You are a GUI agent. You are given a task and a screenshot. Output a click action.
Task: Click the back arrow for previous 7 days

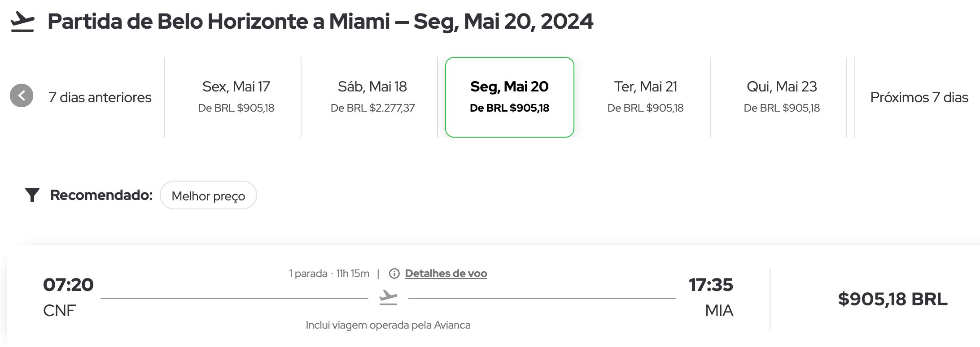[22, 95]
